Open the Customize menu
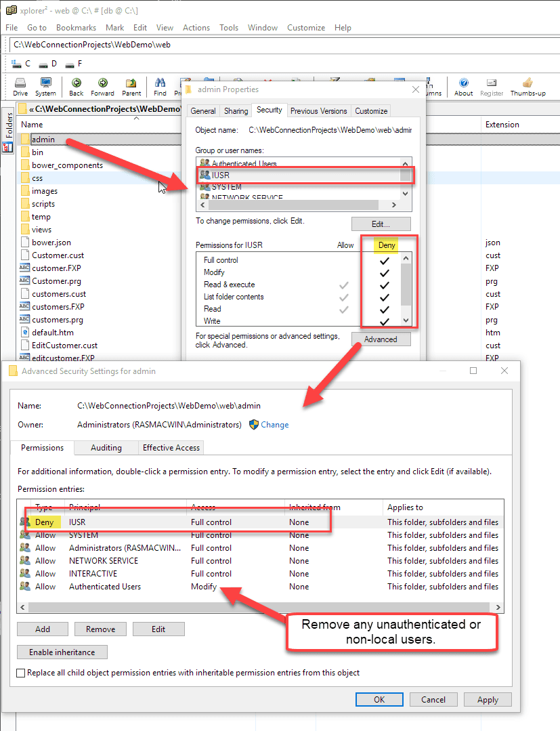 (x=306, y=28)
